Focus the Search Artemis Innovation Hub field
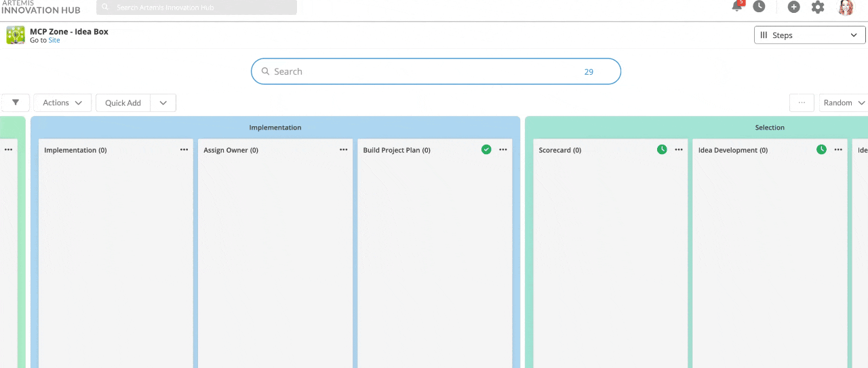The height and width of the screenshot is (368, 868). [197, 7]
